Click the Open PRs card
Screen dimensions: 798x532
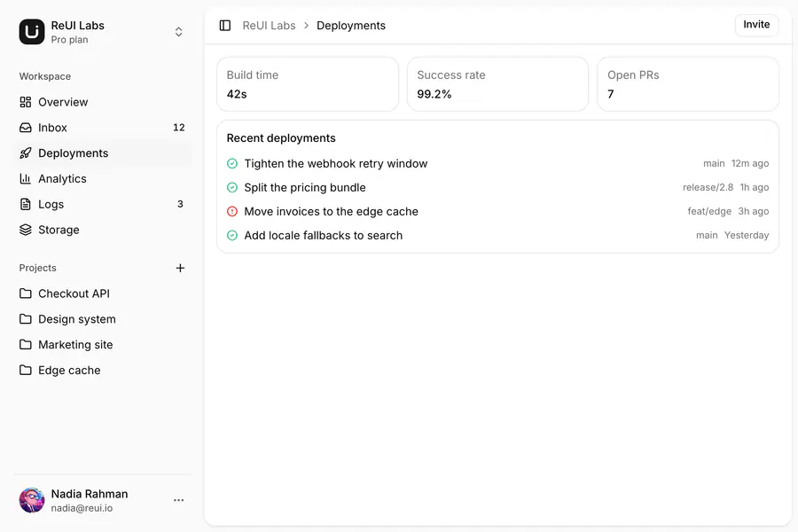pos(688,84)
